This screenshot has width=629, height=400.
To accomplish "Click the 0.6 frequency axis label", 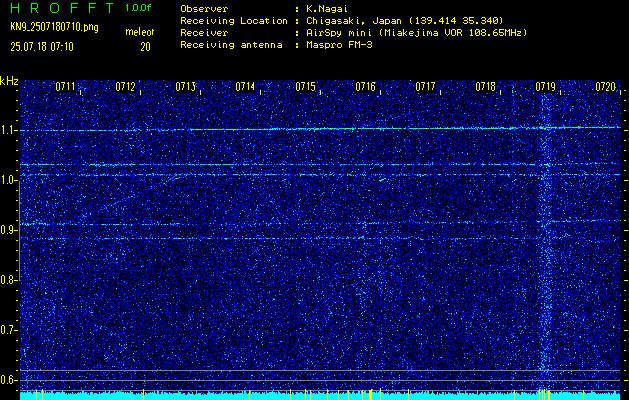I will 7,380.
